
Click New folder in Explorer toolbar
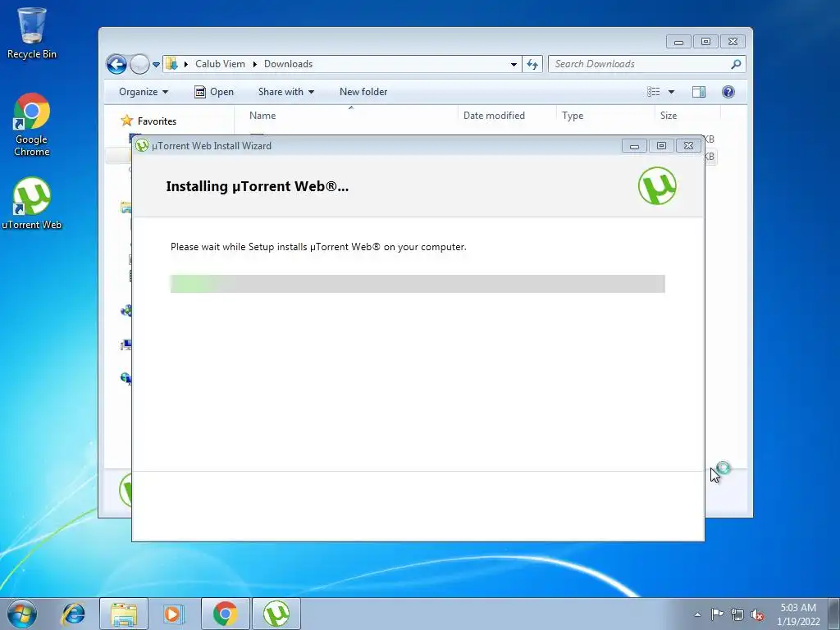(363, 92)
